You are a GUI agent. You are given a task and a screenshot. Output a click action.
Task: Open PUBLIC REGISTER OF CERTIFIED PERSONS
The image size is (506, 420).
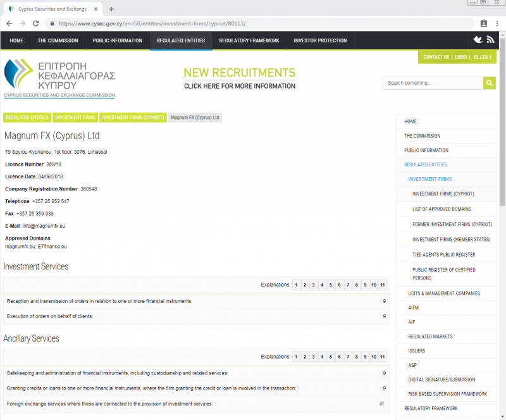tap(446, 274)
